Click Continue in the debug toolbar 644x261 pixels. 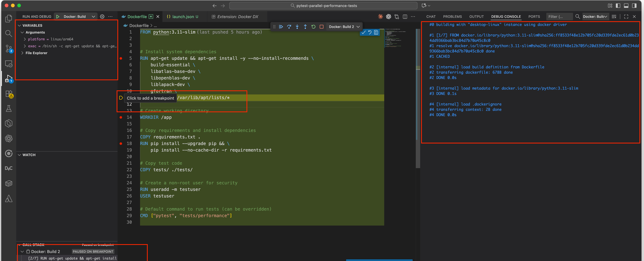[281, 27]
